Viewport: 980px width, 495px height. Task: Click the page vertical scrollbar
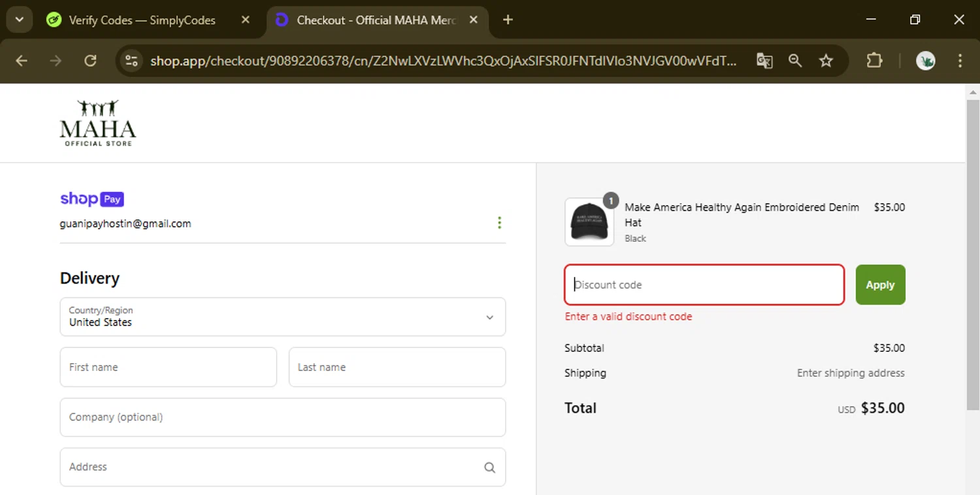tap(973, 255)
